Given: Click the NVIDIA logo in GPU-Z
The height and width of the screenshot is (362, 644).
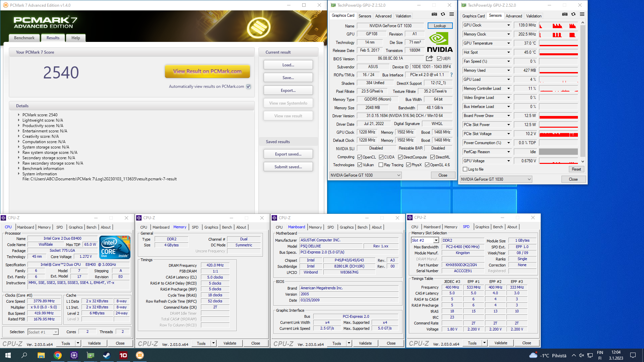Looking at the screenshot, I should pyautogui.click(x=440, y=42).
